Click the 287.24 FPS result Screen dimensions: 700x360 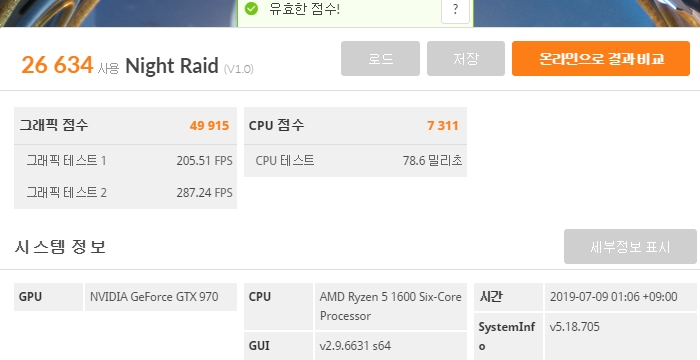point(204,193)
